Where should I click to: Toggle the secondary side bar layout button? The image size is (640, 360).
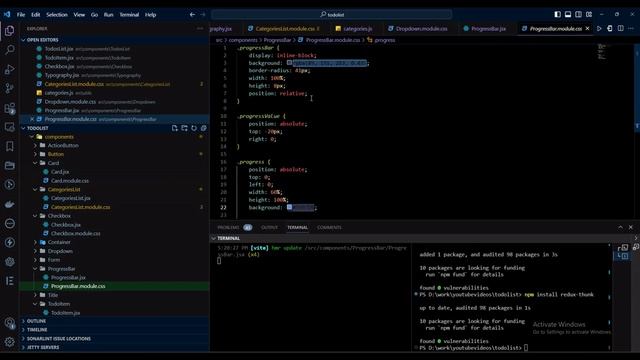coord(578,14)
